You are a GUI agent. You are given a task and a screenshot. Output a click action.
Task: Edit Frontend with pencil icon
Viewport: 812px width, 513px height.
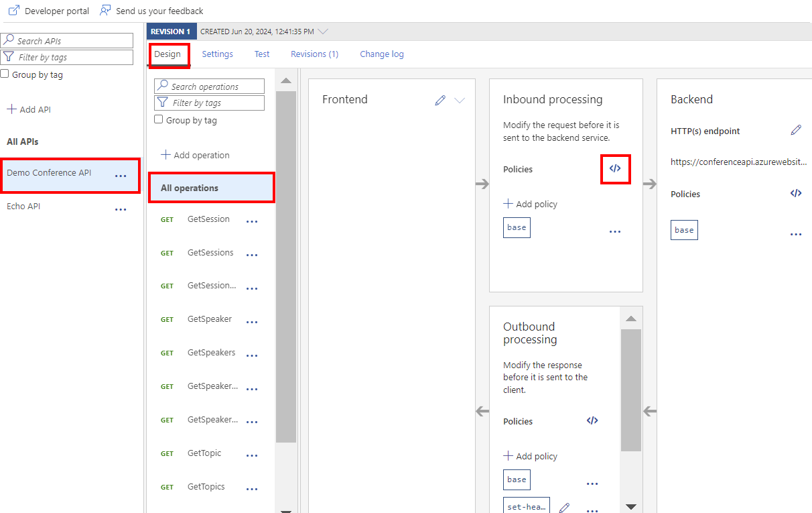point(440,100)
